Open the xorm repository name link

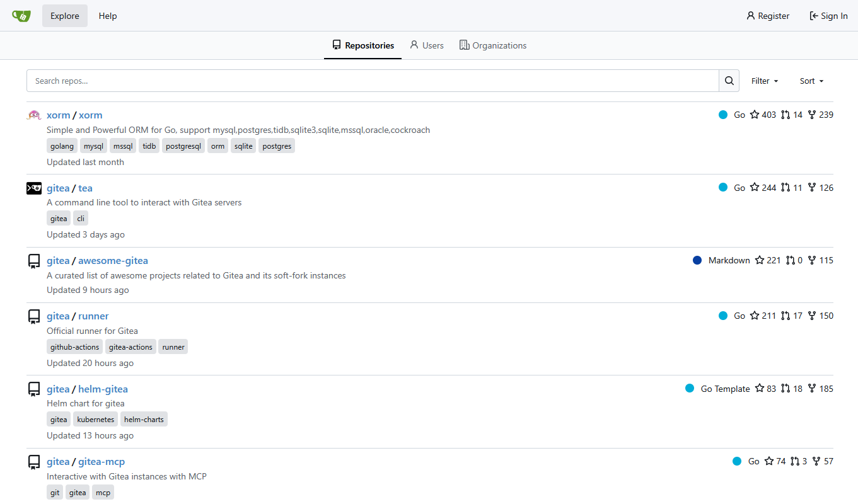tap(91, 115)
